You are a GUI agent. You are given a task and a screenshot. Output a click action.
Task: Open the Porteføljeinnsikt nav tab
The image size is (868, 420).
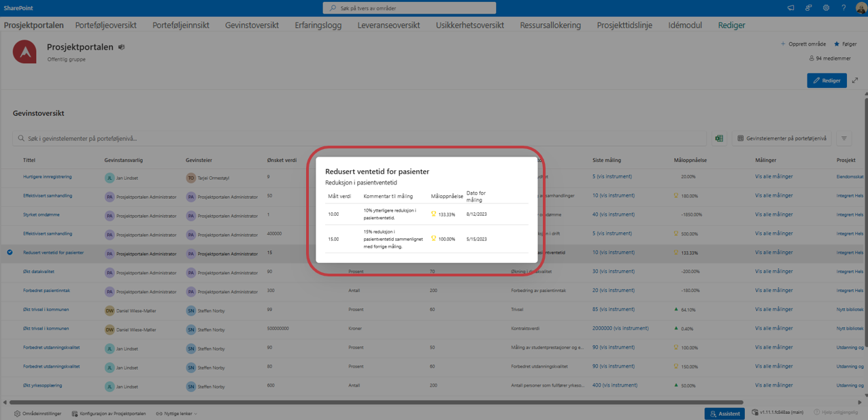point(181,25)
